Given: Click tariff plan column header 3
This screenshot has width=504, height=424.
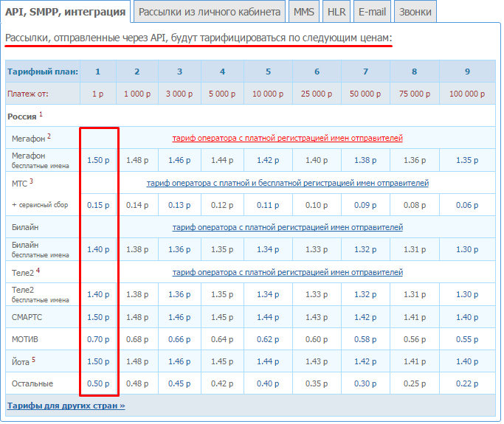Looking at the screenshot, I should [x=179, y=72].
